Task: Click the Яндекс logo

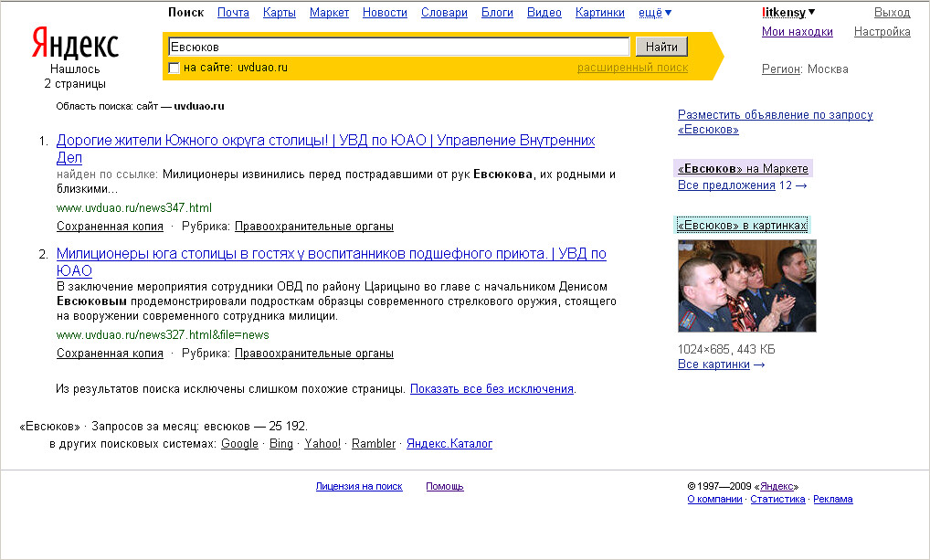Action: point(75,43)
